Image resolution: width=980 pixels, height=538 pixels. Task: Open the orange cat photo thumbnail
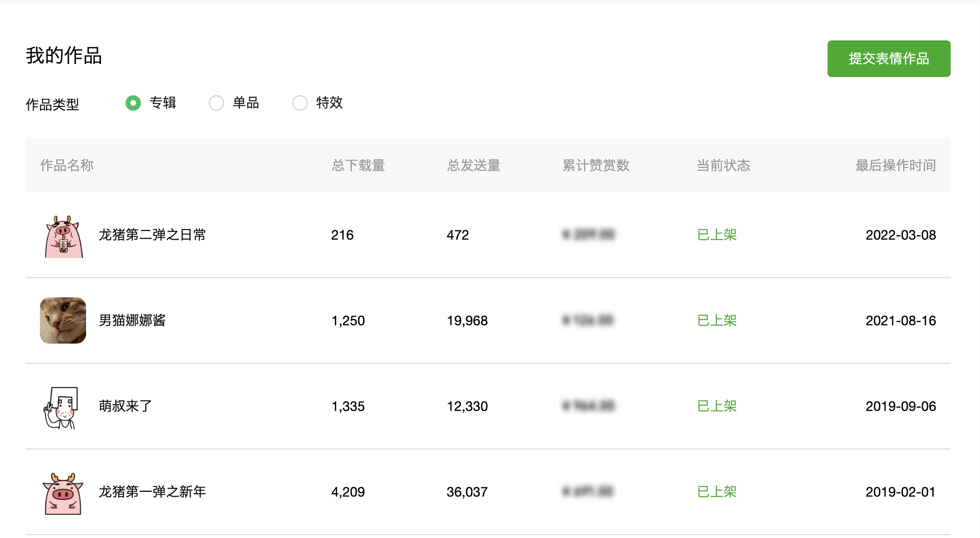63,320
